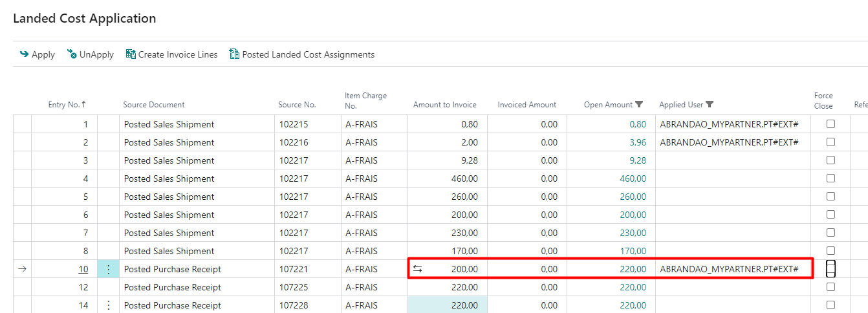Open the Source No. column header
This screenshot has width=868, height=313.
pyautogui.click(x=297, y=105)
